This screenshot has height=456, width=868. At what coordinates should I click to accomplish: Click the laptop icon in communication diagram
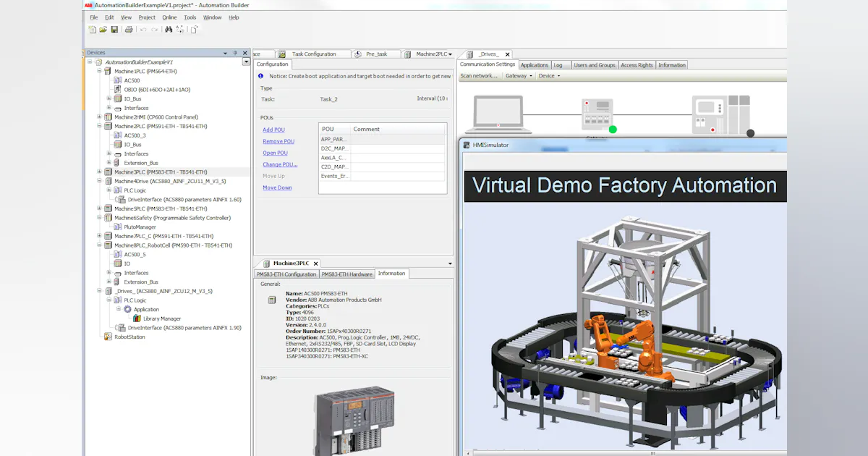pos(498,114)
